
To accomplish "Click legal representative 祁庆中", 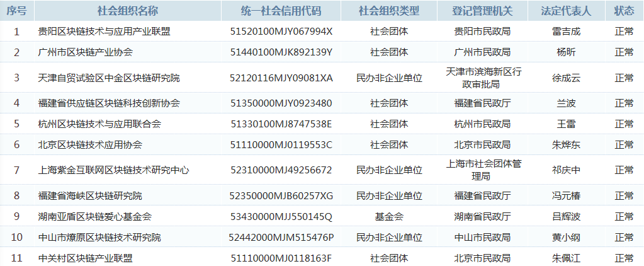I will click(567, 170).
